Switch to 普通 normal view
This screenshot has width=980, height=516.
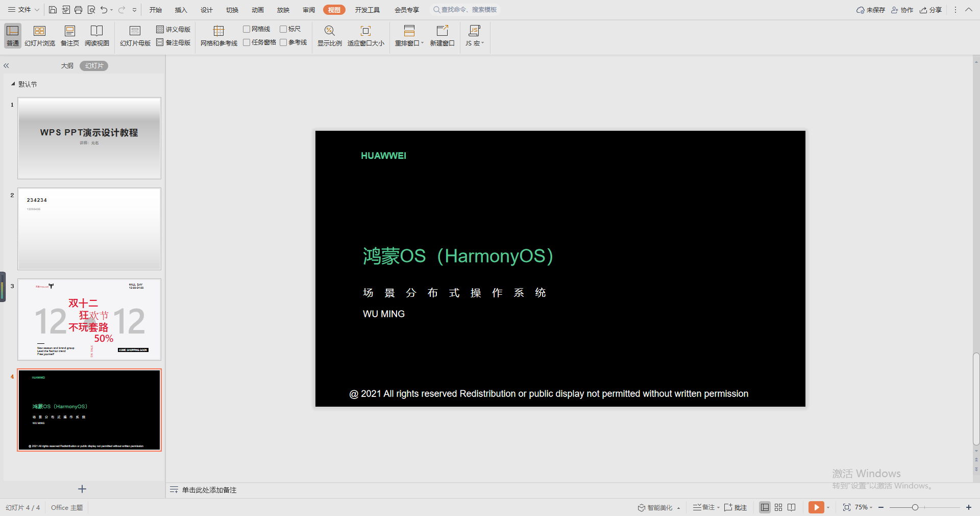coord(13,36)
